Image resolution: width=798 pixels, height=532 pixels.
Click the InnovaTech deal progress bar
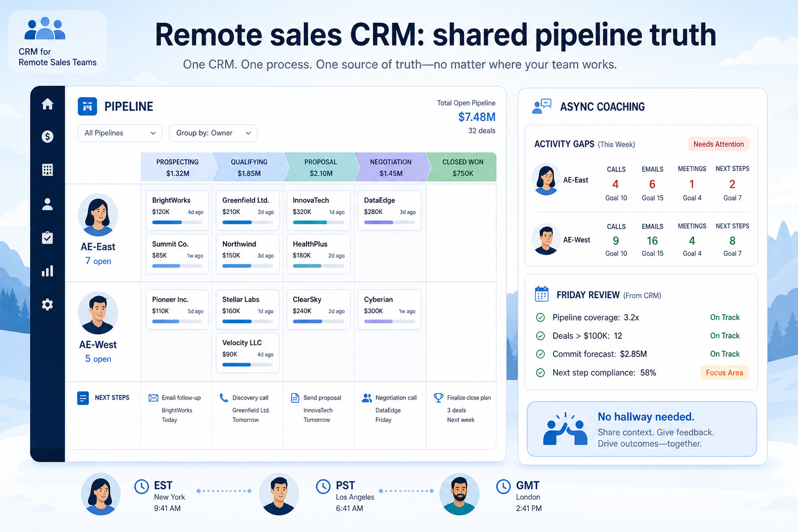click(x=318, y=222)
